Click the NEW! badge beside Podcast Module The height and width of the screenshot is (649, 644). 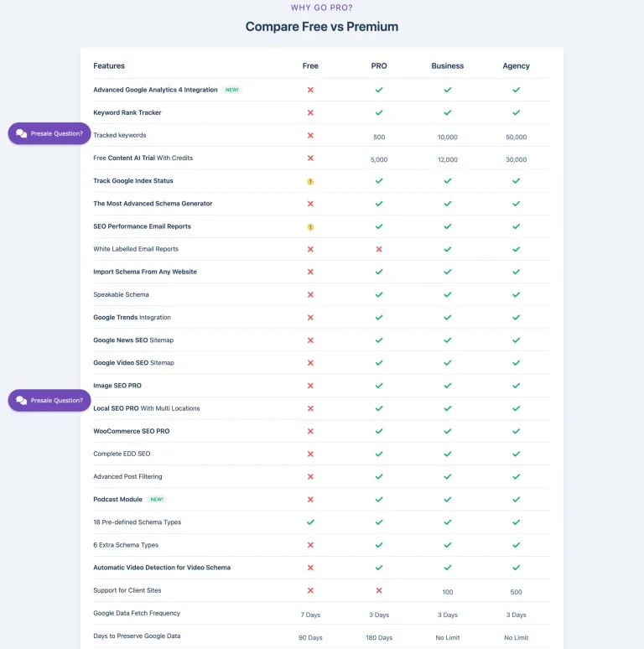click(x=157, y=500)
